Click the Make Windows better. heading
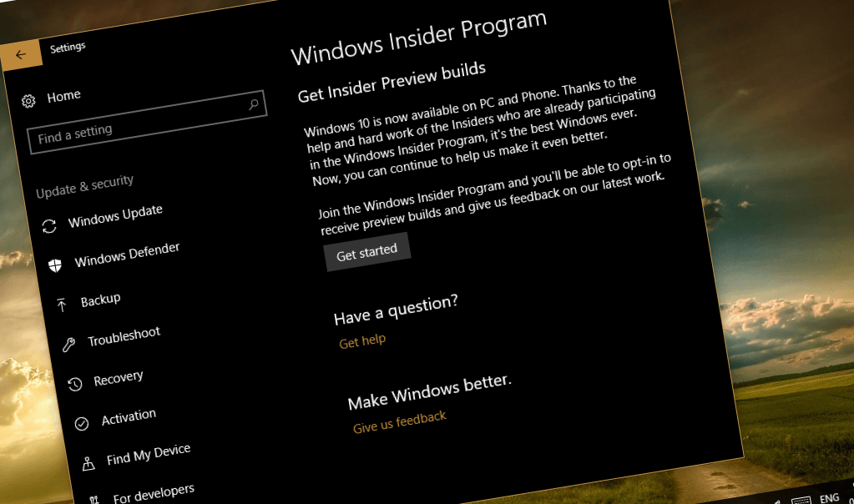Viewport: 854px width, 504px height. coord(430,391)
